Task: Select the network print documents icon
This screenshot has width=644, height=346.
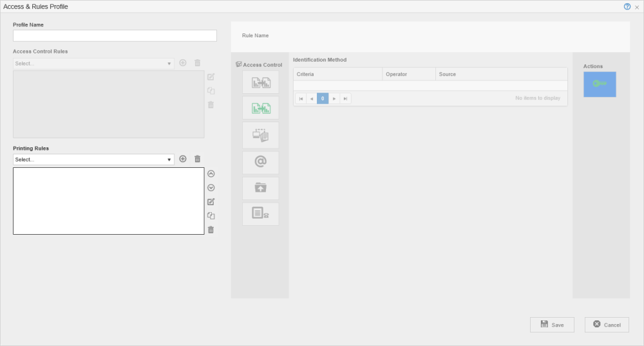Action: click(260, 135)
